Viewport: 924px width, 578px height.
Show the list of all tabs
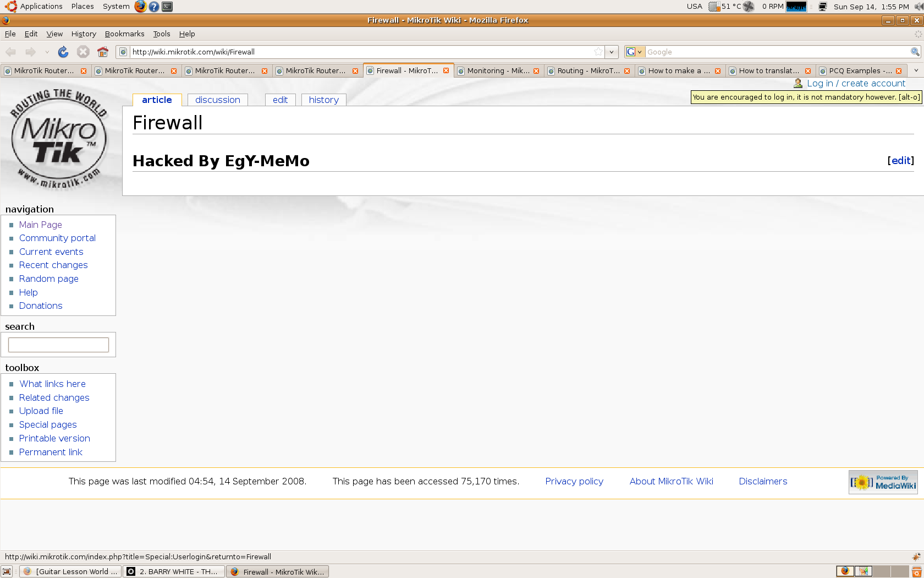[916, 70]
